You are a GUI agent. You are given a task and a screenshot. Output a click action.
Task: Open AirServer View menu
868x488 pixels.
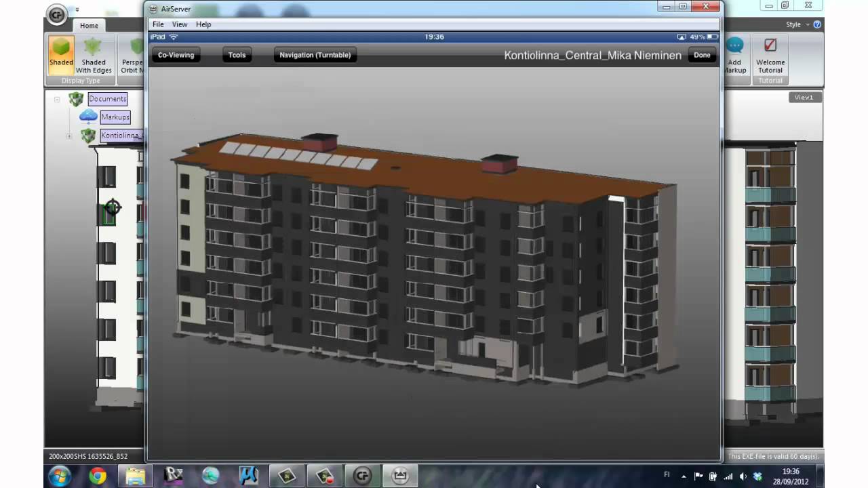[180, 24]
